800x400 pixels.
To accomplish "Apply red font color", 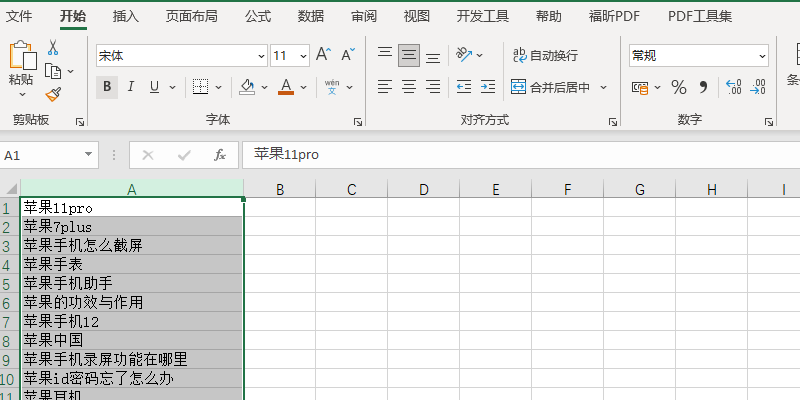I will click(x=286, y=87).
